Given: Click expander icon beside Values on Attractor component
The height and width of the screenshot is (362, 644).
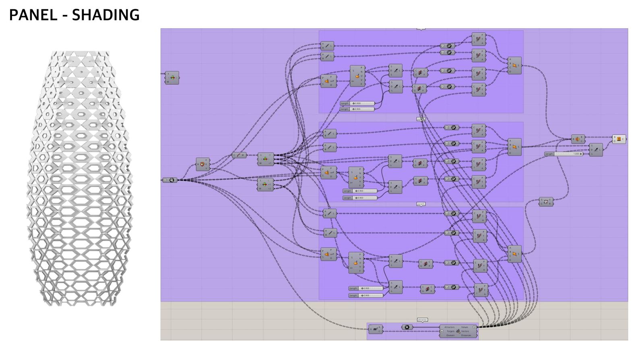Looking at the screenshot, I should coord(474,327).
